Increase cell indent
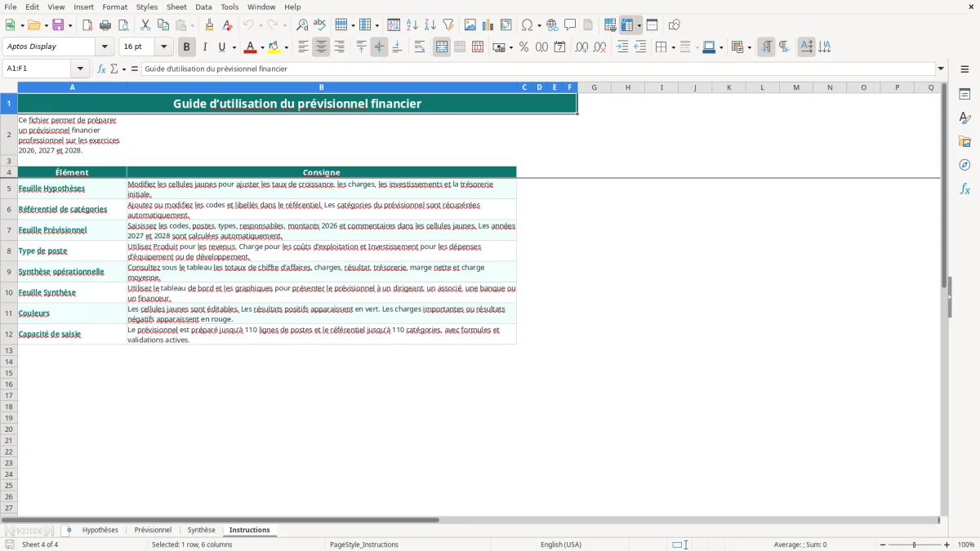 tap(622, 47)
